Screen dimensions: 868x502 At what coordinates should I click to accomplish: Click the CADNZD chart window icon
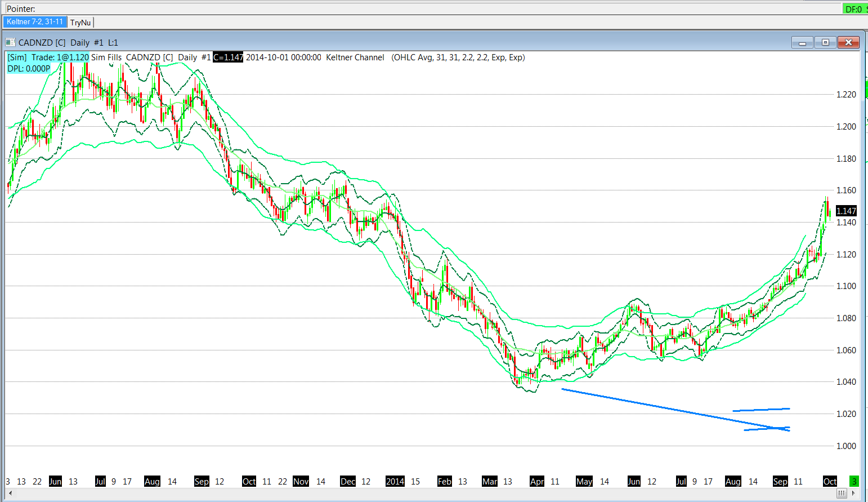click(x=10, y=42)
